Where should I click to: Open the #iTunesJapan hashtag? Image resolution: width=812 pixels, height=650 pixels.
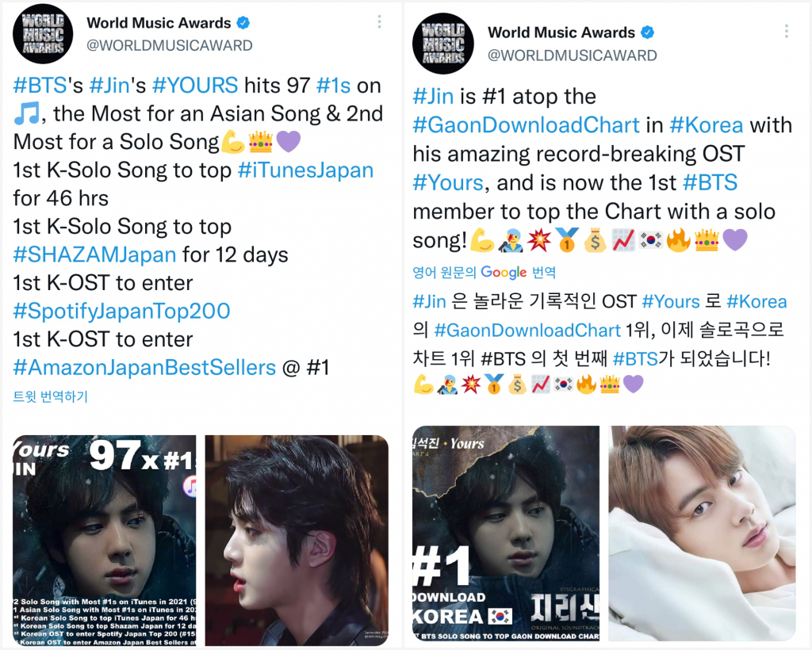tap(305, 170)
